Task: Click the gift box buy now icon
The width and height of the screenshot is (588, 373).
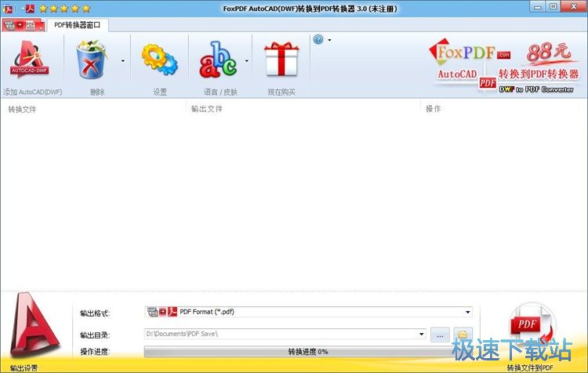Action: (281, 60)
